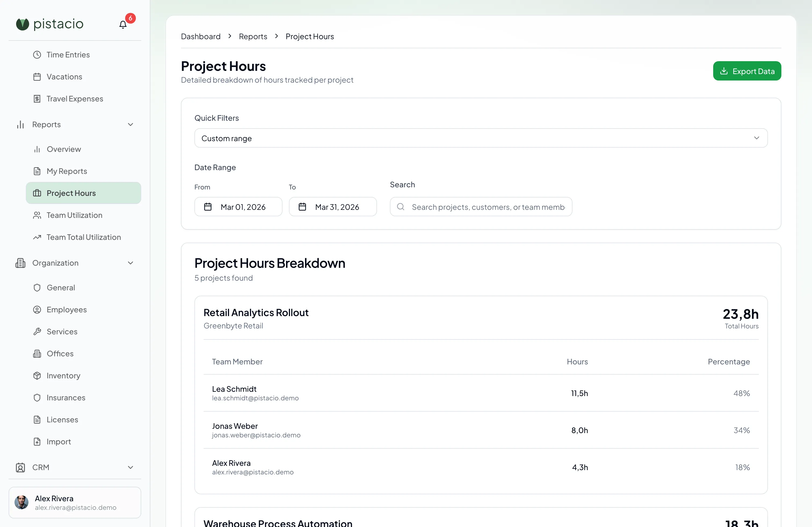The image size is (812, 527).
Task: Open the To date picker Mar 31, 2026
Action: click(x=333, y=207)
